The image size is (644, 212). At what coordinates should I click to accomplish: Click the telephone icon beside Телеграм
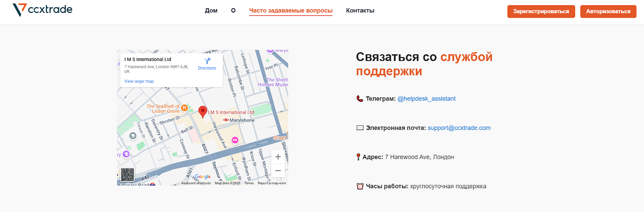360,99
